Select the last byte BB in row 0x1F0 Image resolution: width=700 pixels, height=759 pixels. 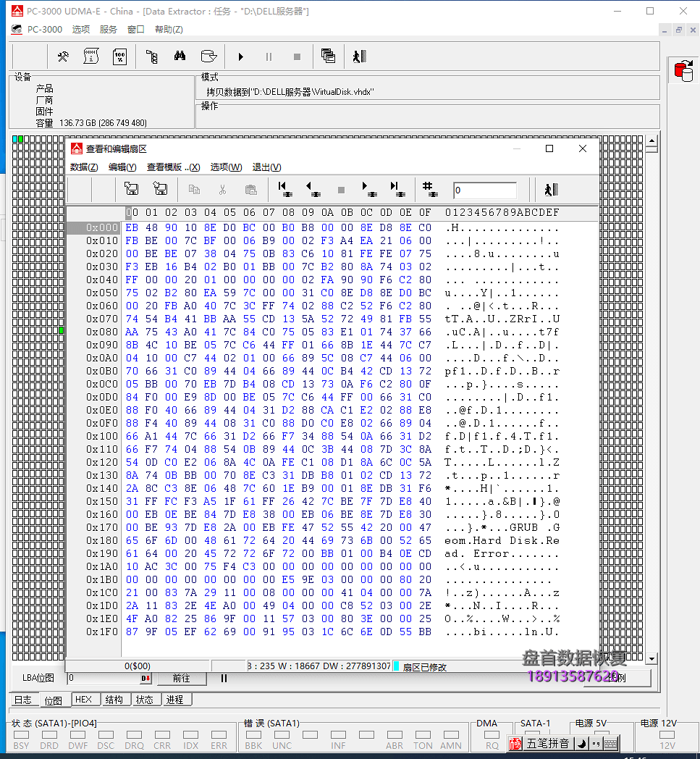425,632
